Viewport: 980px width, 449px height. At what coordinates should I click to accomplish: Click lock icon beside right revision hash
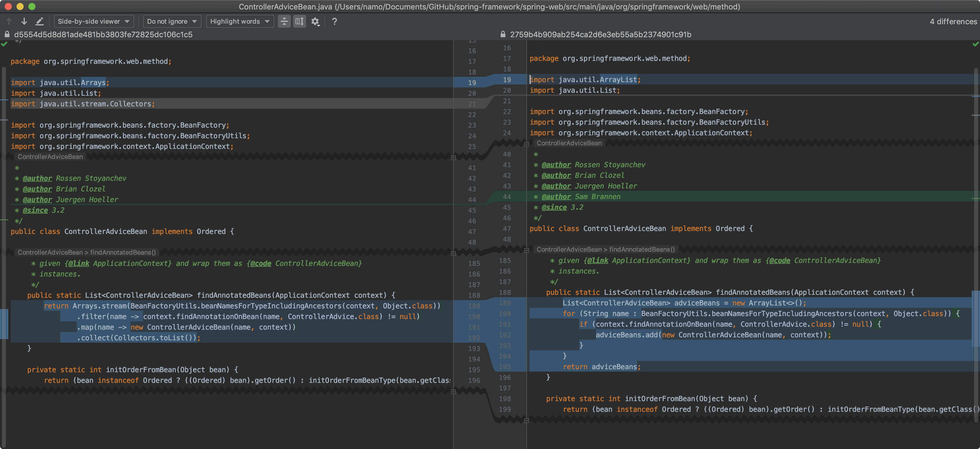pyautogui.click(x=502, y=34)
